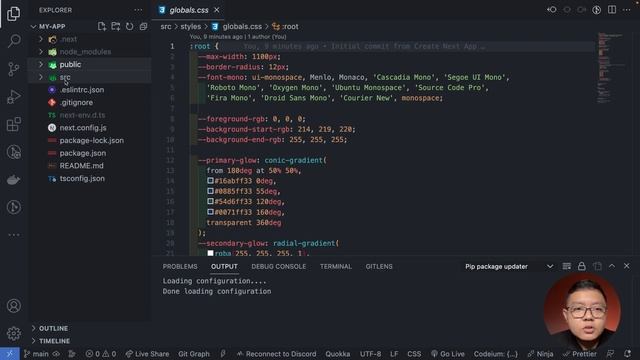Clear the output panel
Image resolution: width=640 pixels, height=360 pixels.
click(x=567, y=267)
